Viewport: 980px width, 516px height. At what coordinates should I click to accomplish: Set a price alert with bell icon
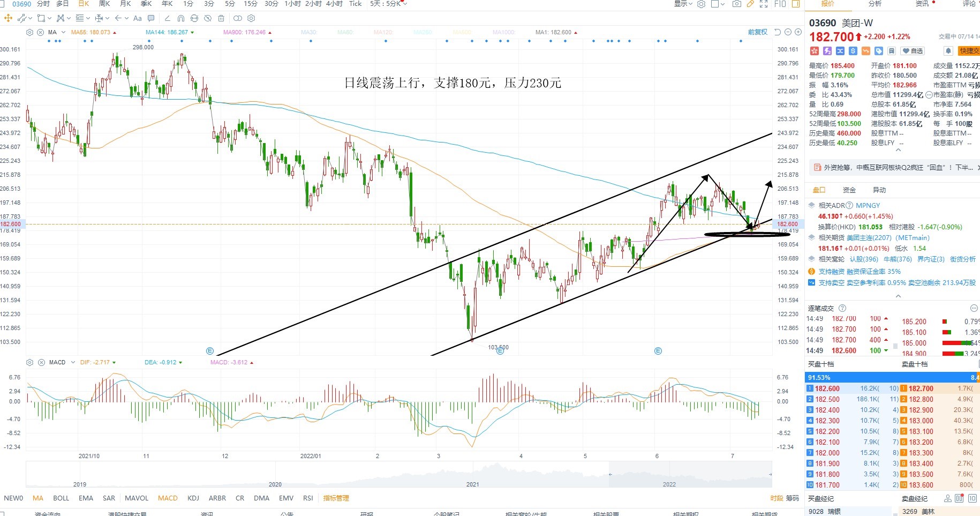[x=948, y=51]
